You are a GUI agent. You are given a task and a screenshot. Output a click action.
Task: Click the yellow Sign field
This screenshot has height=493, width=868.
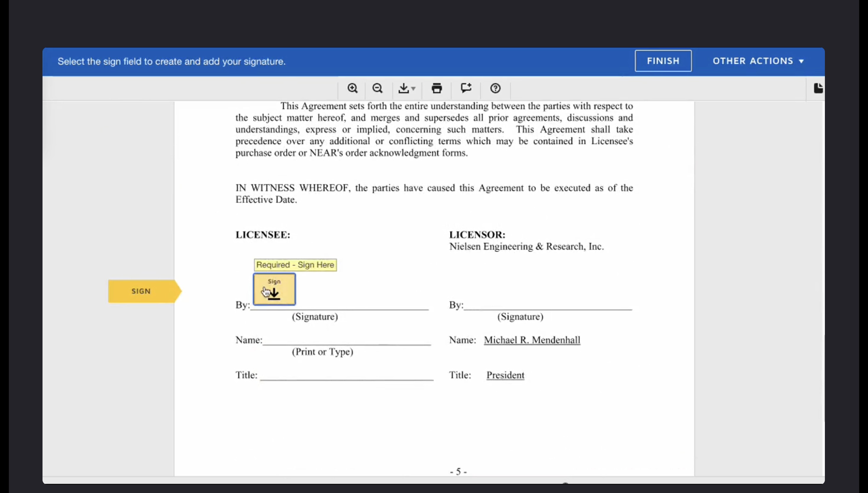point(274,289)
